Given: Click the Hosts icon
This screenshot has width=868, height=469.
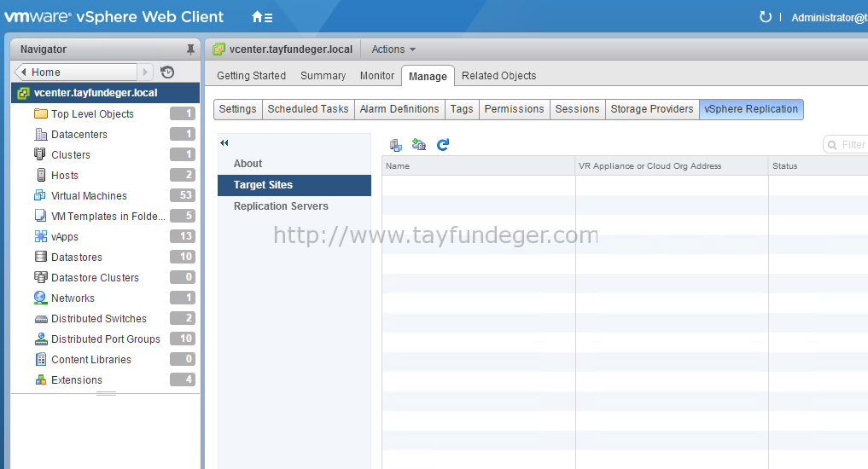Looking at the screenshot, I should click(41, 175).
